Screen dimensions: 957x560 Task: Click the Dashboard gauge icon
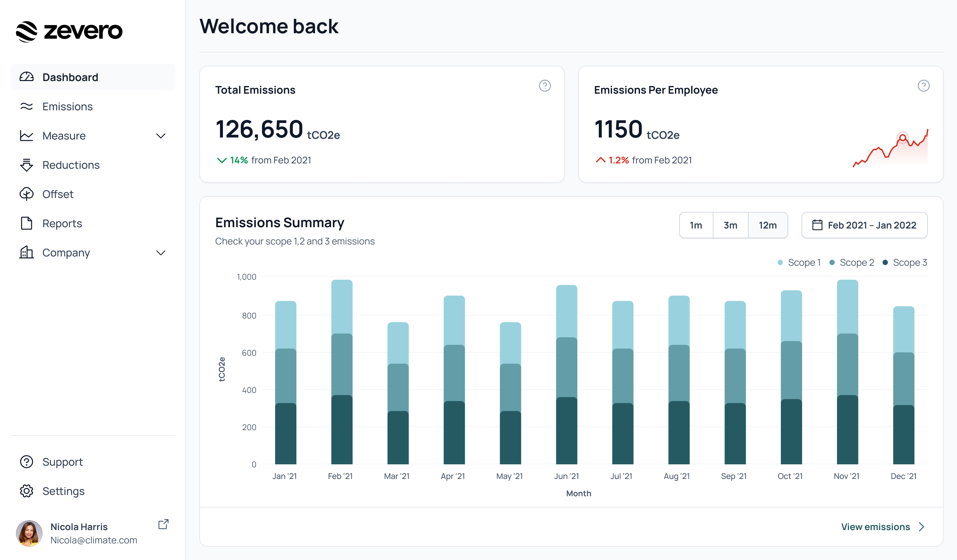[x=27, y=77]
